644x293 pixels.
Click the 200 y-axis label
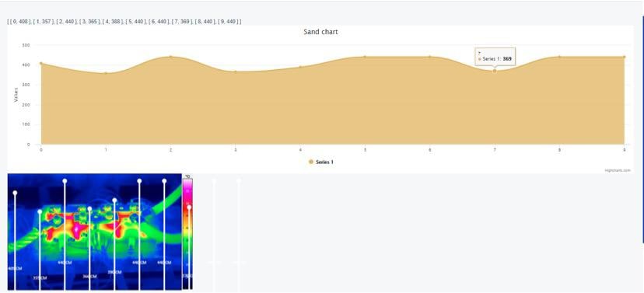pos(26,105)
